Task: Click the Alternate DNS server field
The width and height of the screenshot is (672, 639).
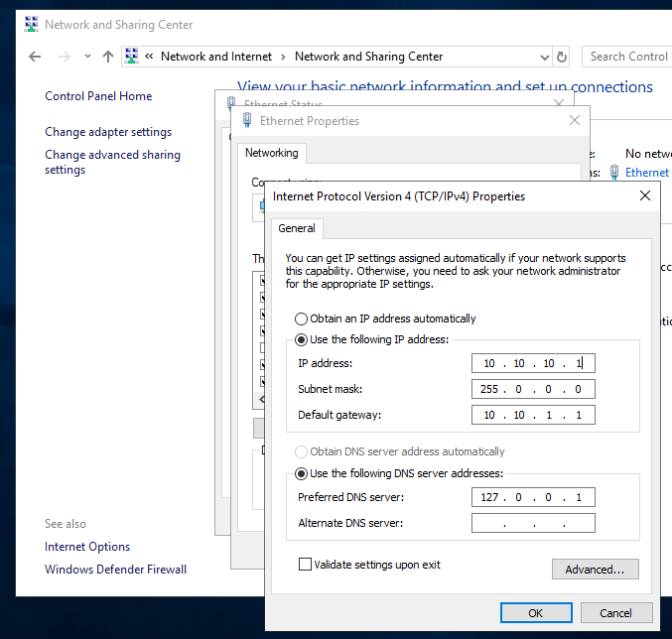Action: point(533,523)
